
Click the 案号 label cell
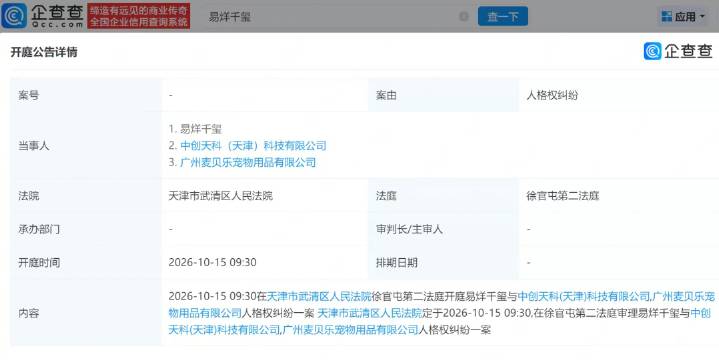[x=86, y=95]
